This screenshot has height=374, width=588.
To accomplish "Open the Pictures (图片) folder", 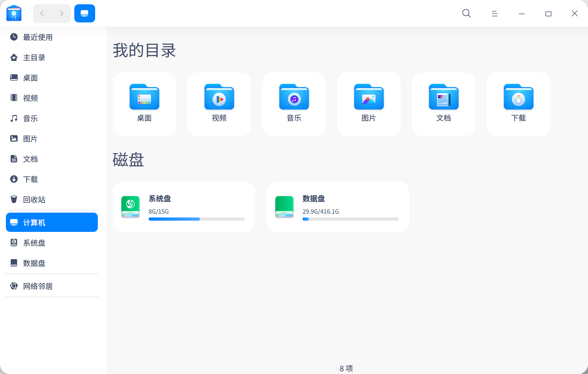I will point(369,104).
